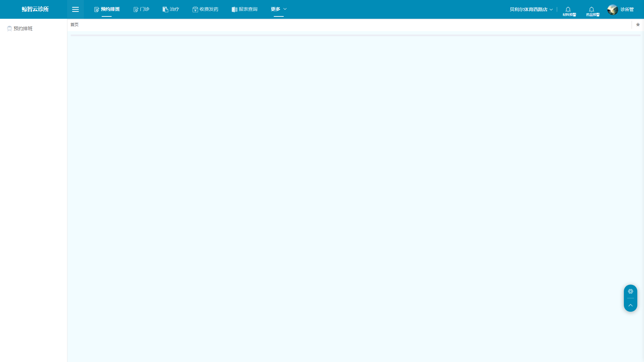Go to the 收费发药 tab
This screenshot has height=362, width=644.
(x=205, y=9)
